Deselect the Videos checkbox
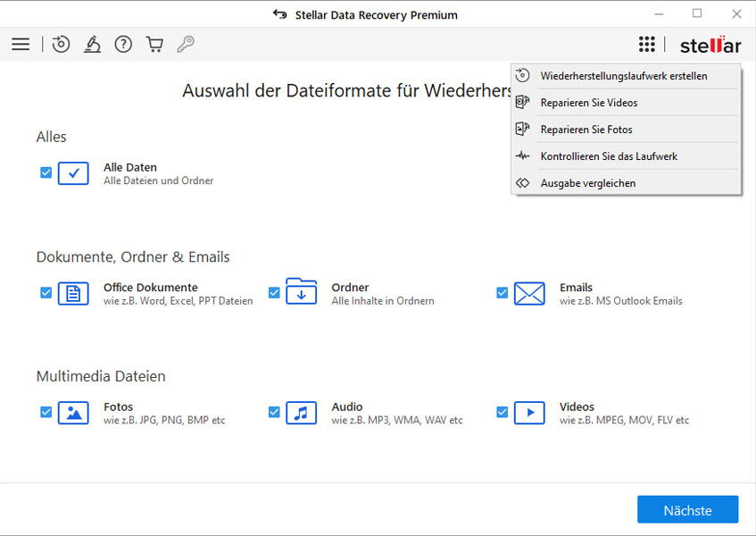756x536 pixels. (x=502, y=412)
